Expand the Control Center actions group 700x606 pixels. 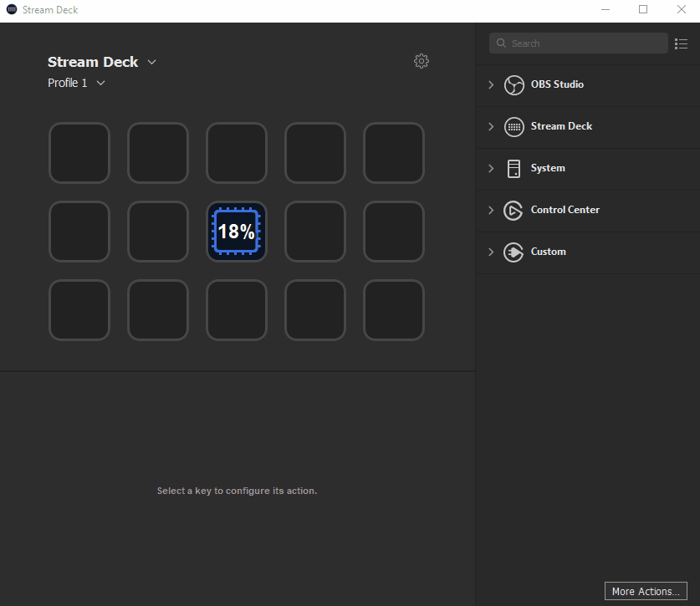(491, 210)
